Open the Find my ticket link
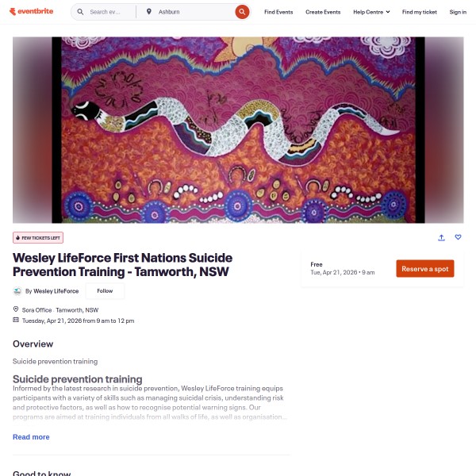This screenshot has width=476, height=476. (419, 12)
